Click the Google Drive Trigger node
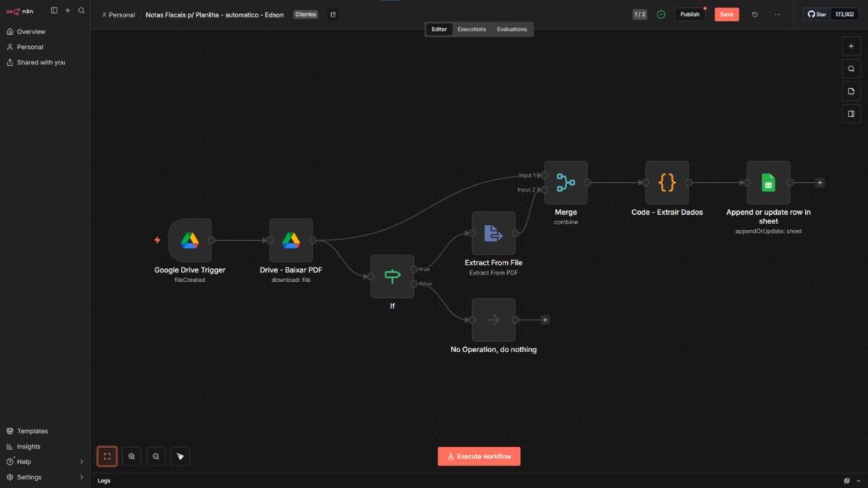The image size is (868, 488). [x=190, y=241]
